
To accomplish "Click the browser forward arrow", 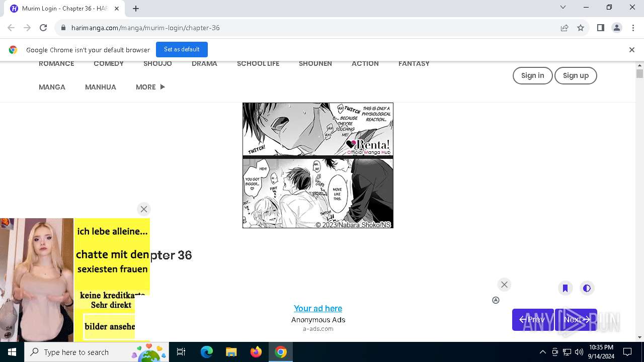I will click(27, 28).
